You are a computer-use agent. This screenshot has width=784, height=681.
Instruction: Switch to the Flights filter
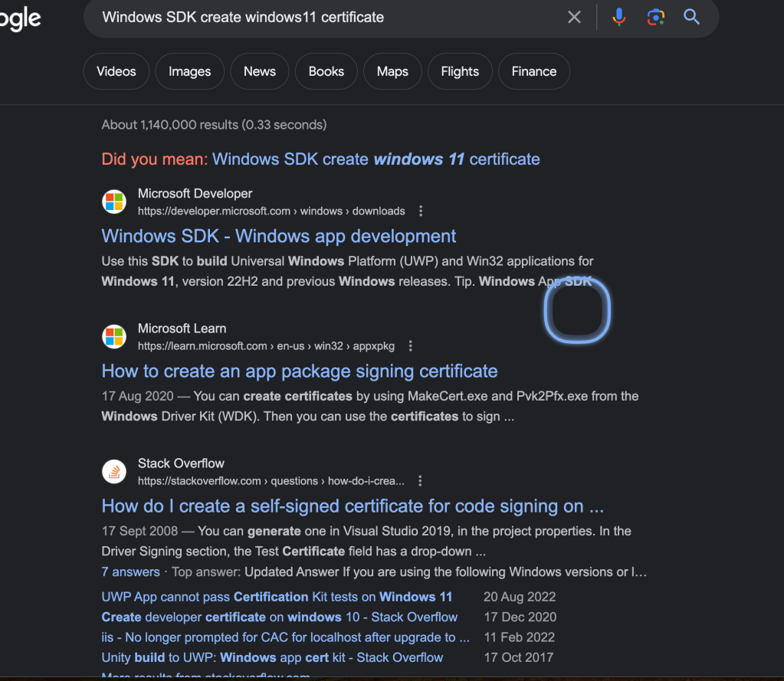460,71
